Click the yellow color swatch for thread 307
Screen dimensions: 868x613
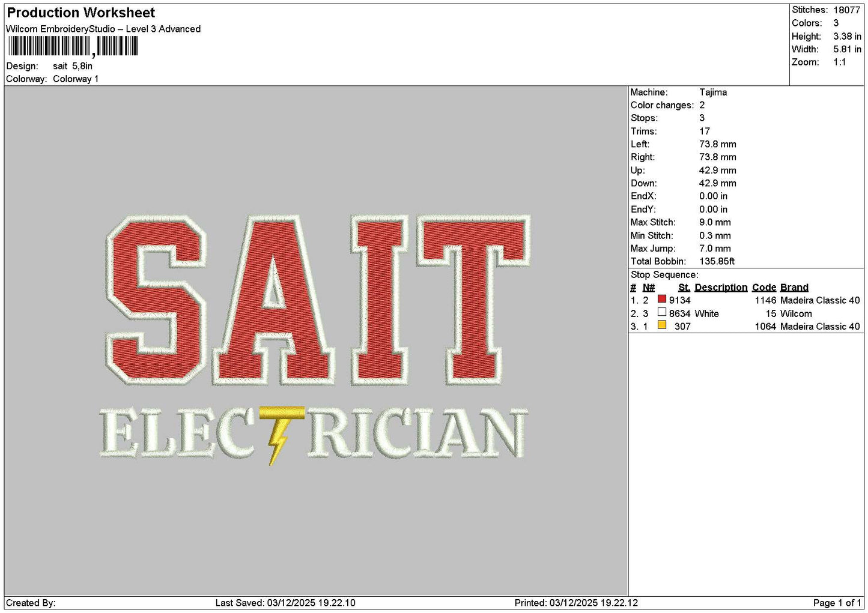pyautogui.click(x=661, y=325)
